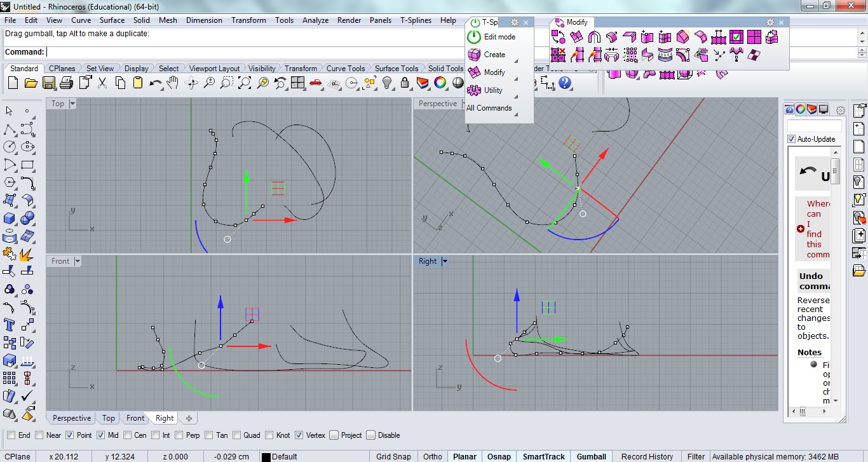
Task: Click the Zoom Extents icon
Action: point(245,83)
